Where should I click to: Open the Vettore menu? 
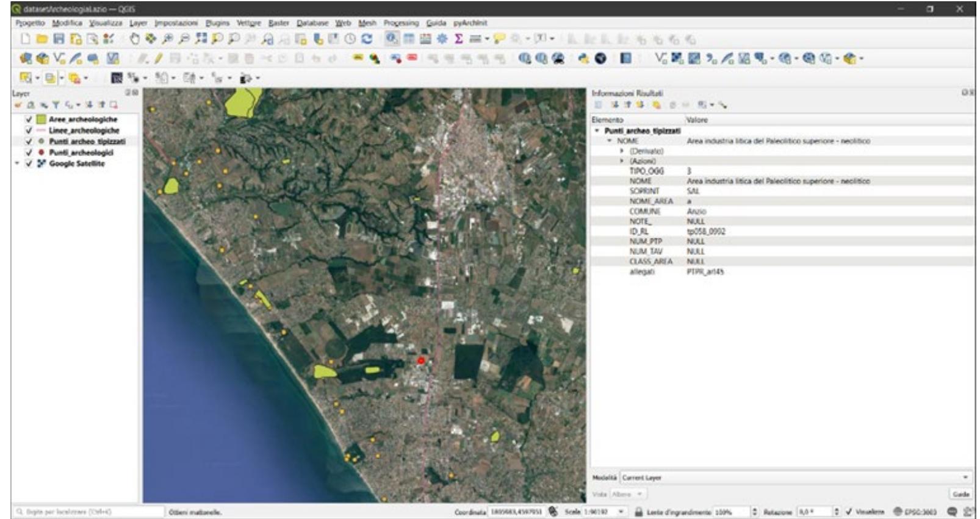(x=249, y=23)
